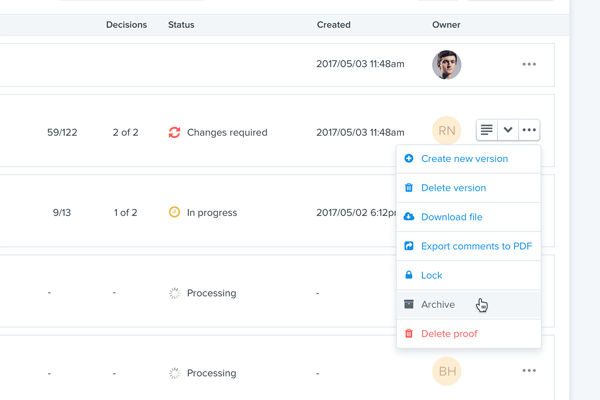
Task: Open more options for the first row
Action: click(529, 64)
